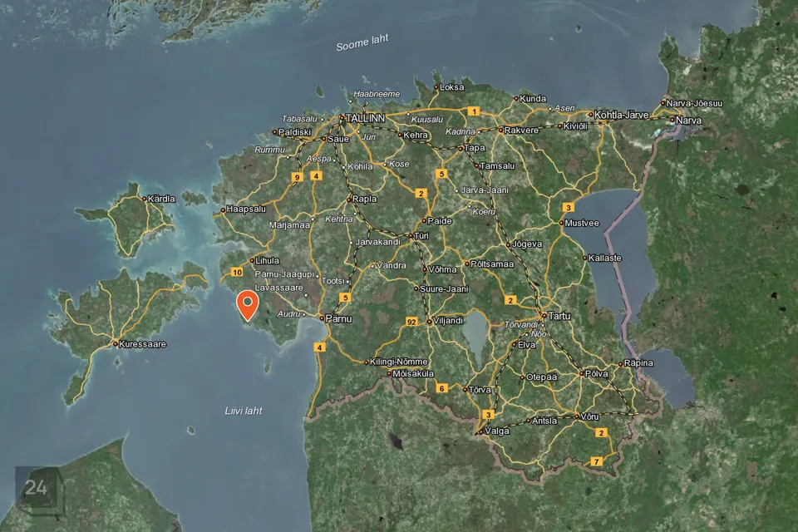Click the Haapsalu town label
Viewport: 798px width, 532px height.
[x=244, y=209]
